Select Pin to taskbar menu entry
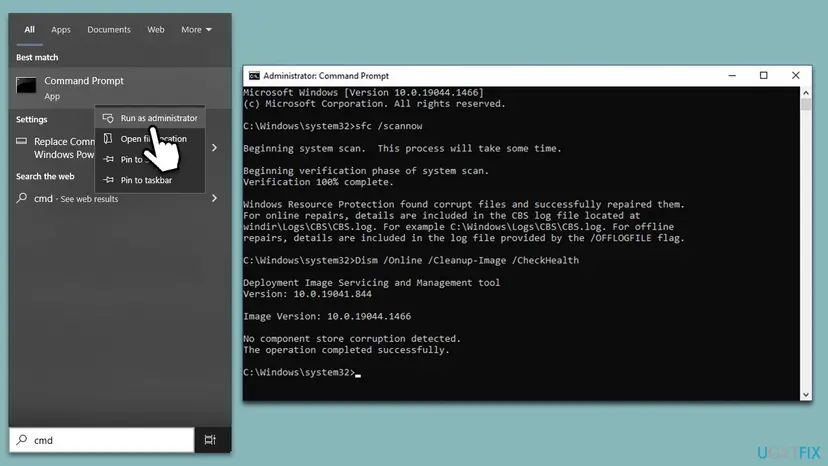Screen dimensions: 828x466 (150, 180)
